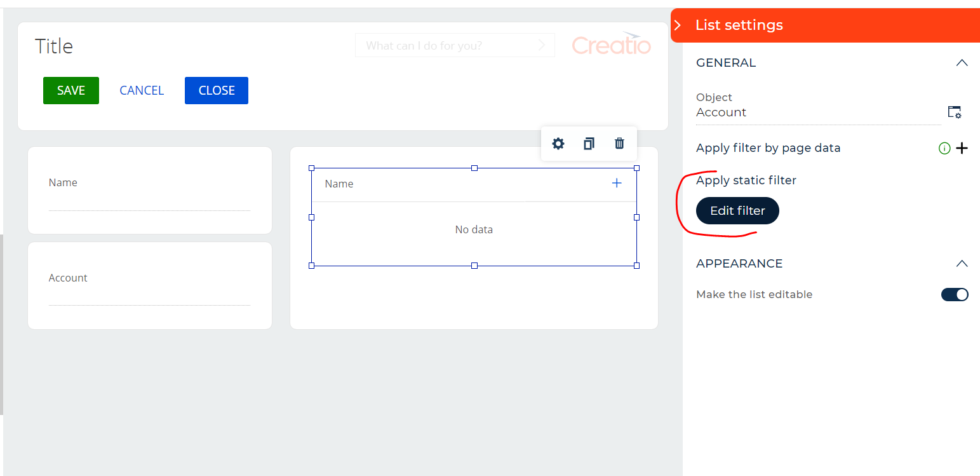Toggle the Make the list editable switch

point(955,294)
